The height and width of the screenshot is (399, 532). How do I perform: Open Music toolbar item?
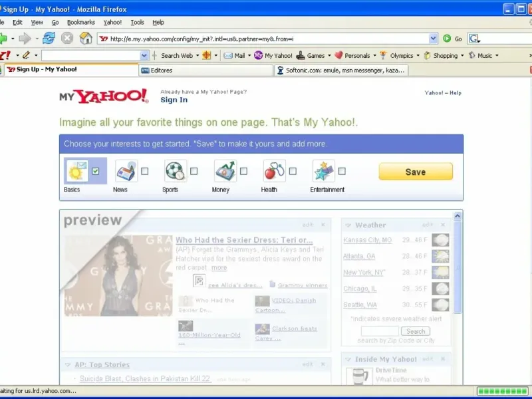(x=480, y=55)
